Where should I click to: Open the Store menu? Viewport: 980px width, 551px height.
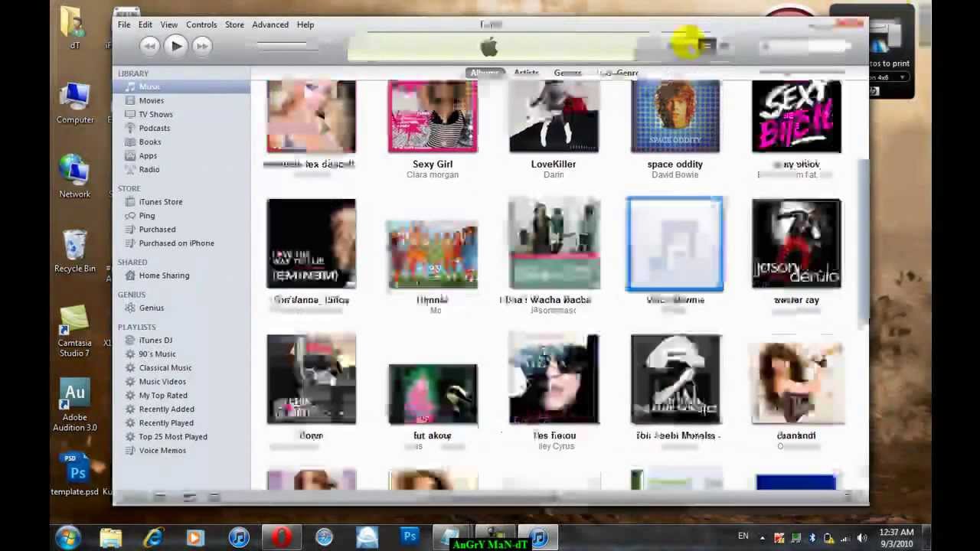click(x=234, y=24)
